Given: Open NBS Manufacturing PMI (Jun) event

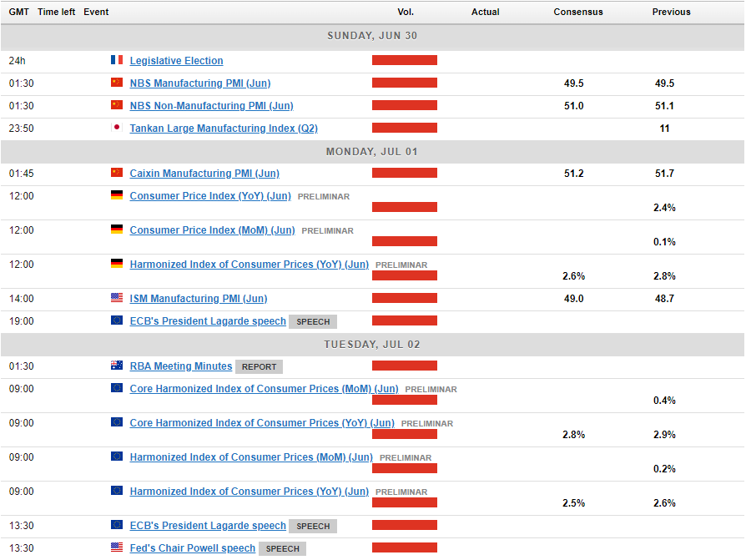Looking at the screenshot, I should click(199, 83).
